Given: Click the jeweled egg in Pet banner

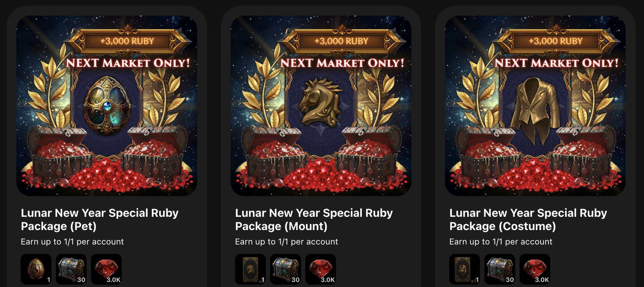Looking at the screenshot, I should click(x=107, y=105).
